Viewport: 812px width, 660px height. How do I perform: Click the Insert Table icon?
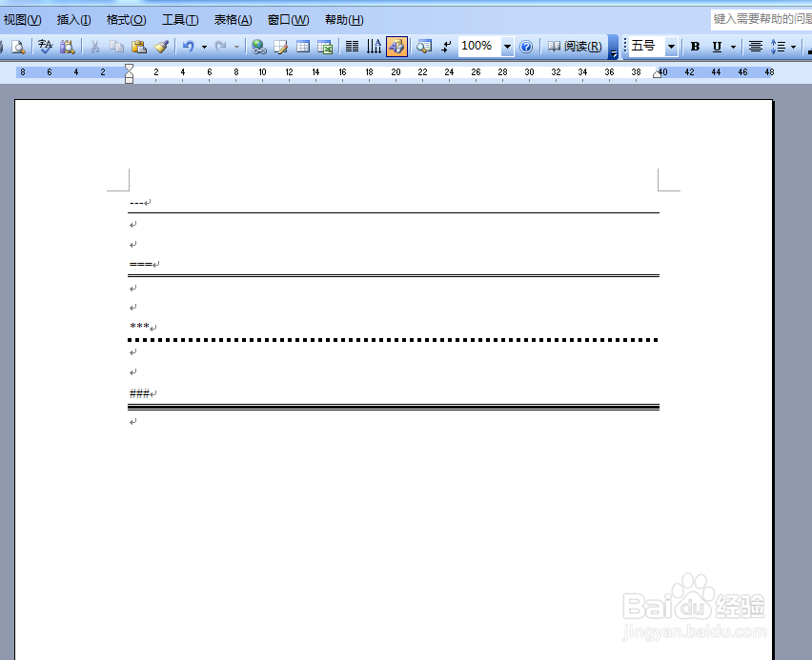303,47
